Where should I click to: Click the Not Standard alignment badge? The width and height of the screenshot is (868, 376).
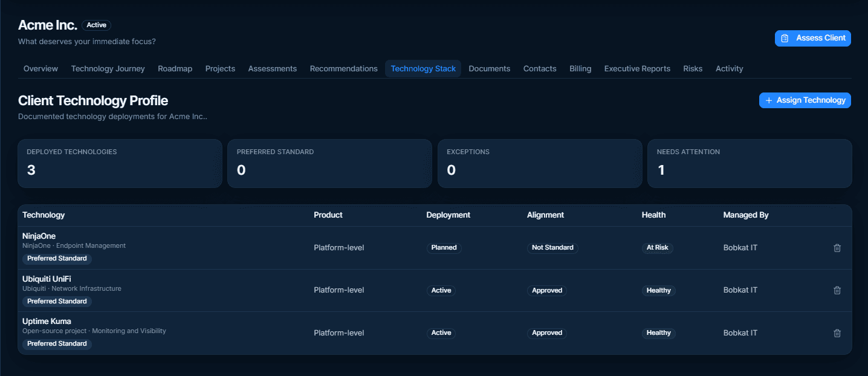[552, 248]
